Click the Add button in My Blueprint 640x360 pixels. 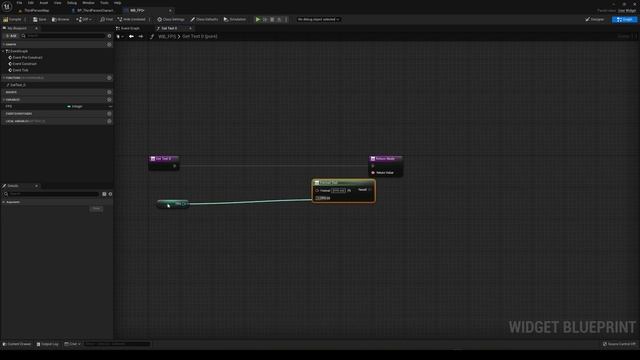pyautogui.click(x=11, y=36)
